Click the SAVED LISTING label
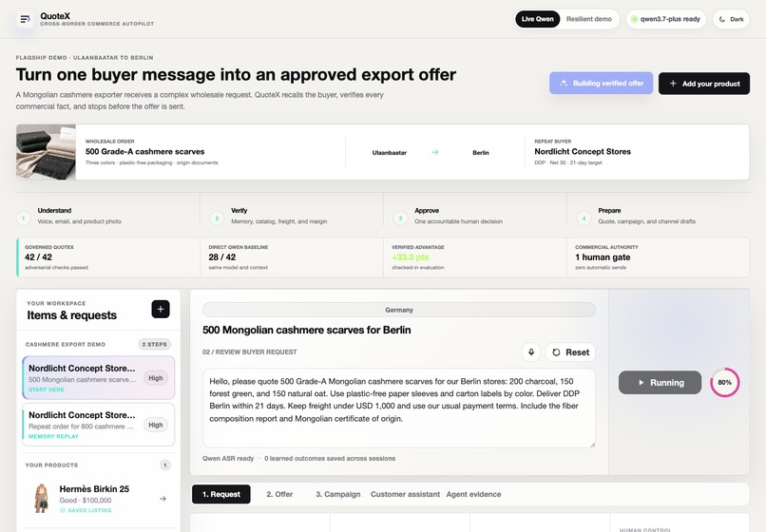This screenshot has width=766, height=532. [x=86, y=510]
